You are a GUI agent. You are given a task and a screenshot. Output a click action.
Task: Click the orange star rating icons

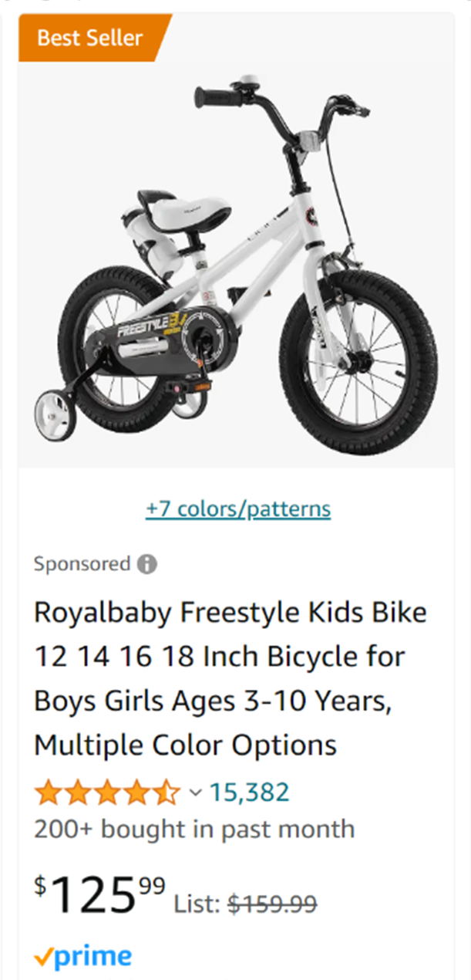point(107,792)
